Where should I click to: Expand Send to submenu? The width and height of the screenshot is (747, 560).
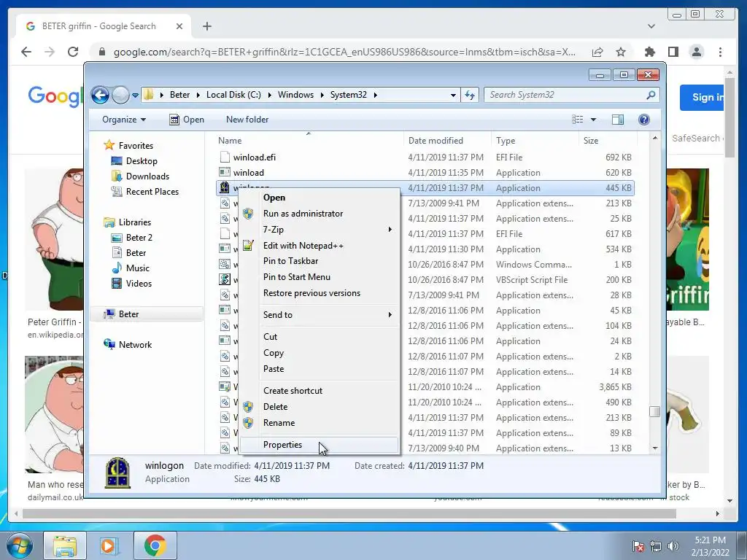pos(320,315)
